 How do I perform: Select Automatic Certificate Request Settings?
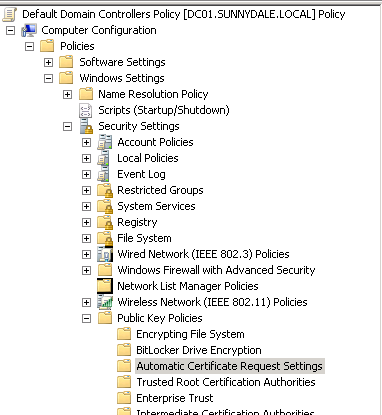click(230, 366)
